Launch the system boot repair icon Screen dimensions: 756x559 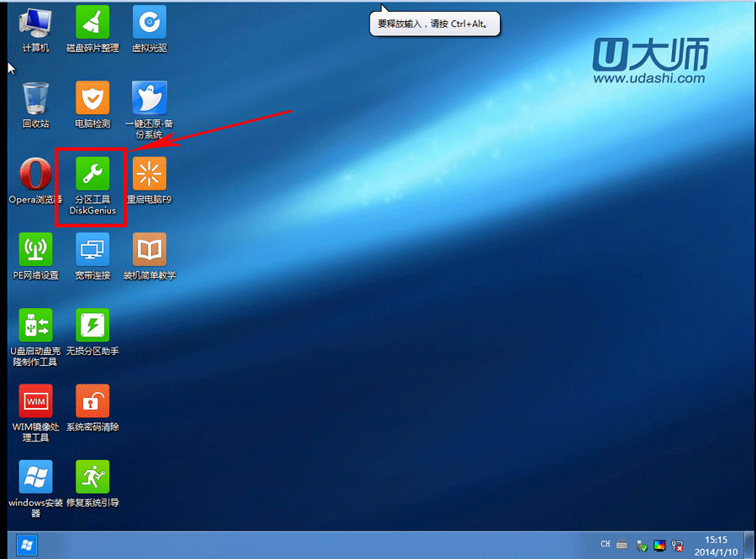(x=92, y=477)
